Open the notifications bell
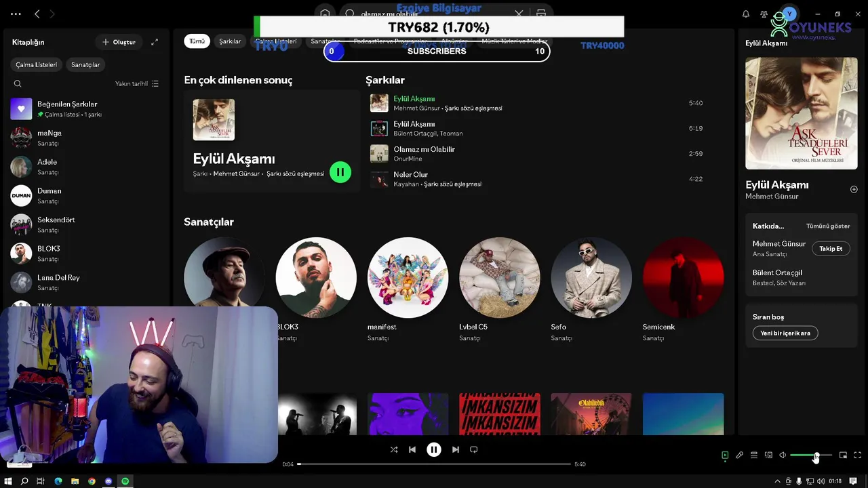The image size is (868, 488). coord(746,14)
